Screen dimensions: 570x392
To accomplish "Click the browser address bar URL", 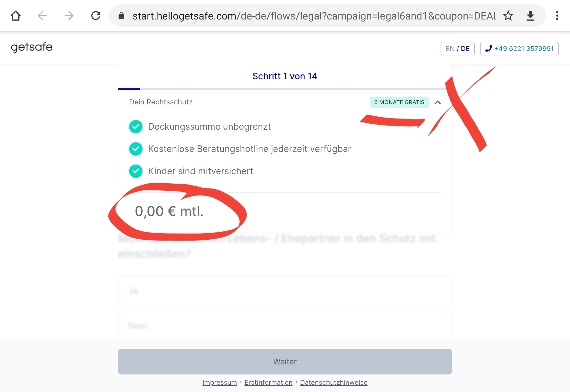I will [314, 16].
